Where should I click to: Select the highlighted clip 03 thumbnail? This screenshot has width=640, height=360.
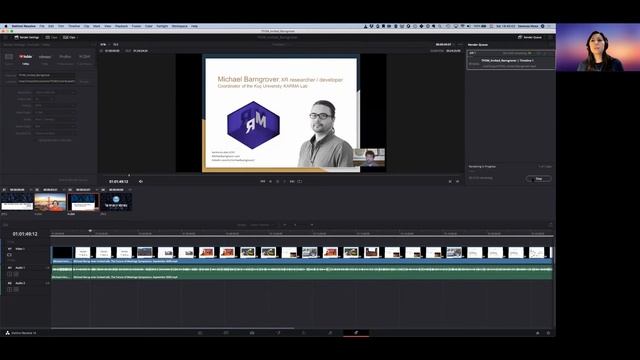pos(83,202)
